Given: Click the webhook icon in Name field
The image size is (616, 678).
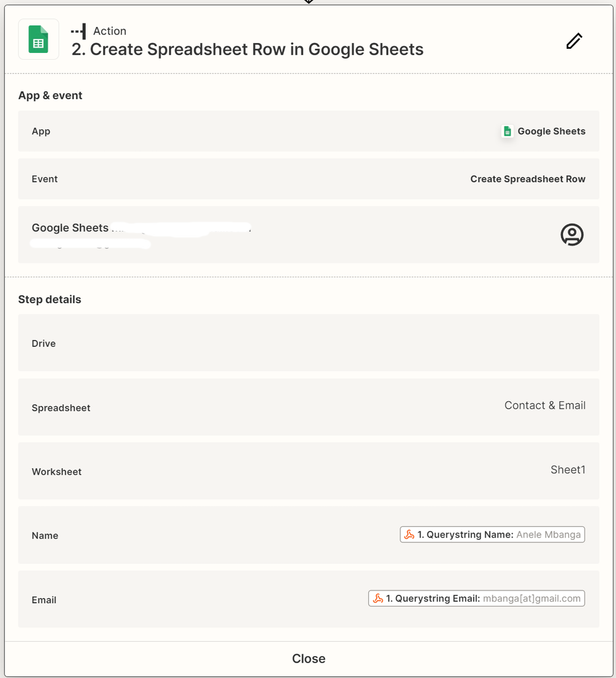Looking at the screenshot, I should click(x=409, y=535).
